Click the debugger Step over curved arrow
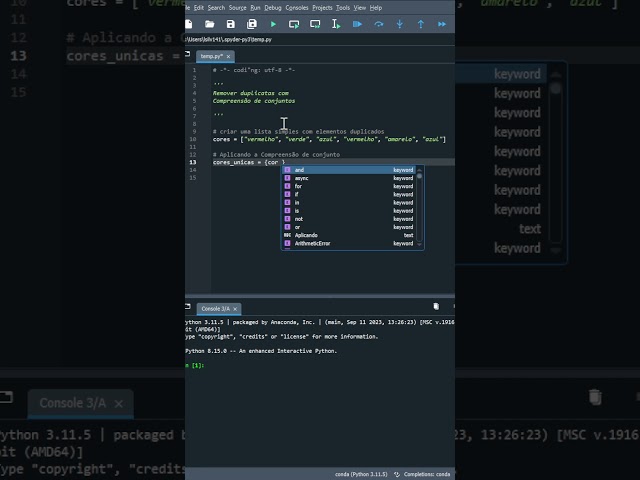640x480 pixels. coord(379,24)
